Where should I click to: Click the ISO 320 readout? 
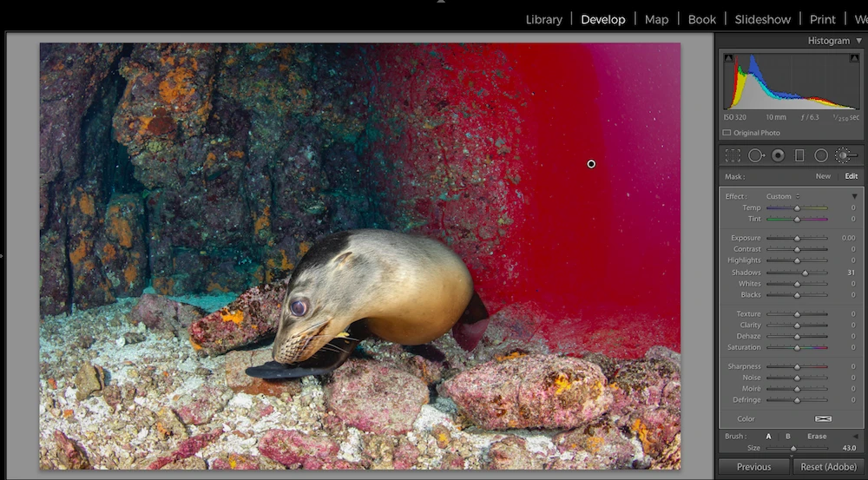tap(734, 117)
